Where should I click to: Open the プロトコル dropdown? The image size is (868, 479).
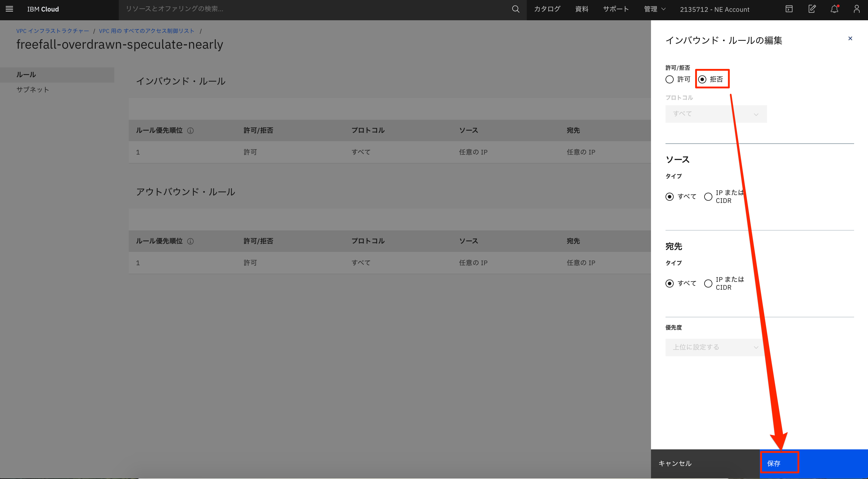(x=716, y=114)
